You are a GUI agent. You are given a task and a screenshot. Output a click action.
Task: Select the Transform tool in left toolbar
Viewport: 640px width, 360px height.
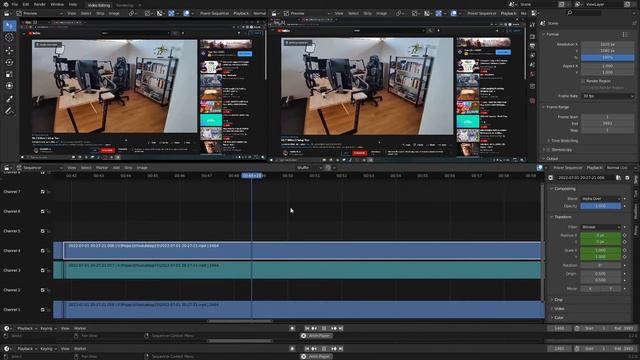click(9, 86)
